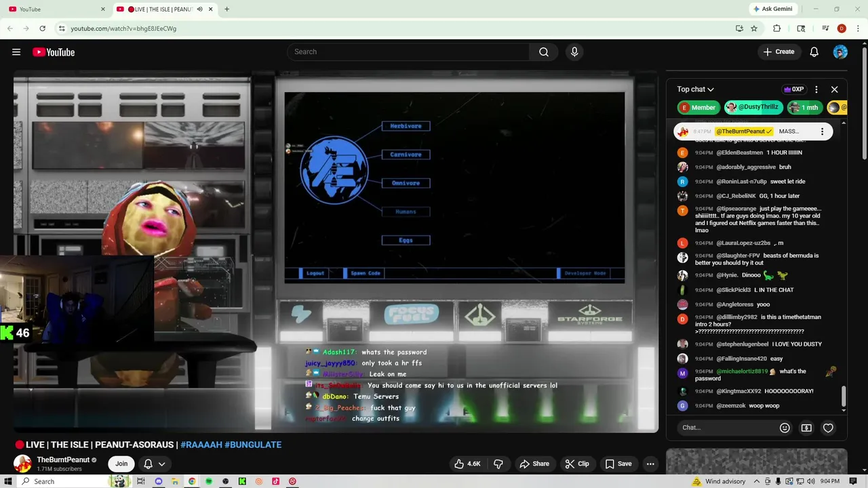Image resolution: width=868 pixels, height=488 pixels.
Task: Start voice search with microphone icon
Action: tap(574, 52)
